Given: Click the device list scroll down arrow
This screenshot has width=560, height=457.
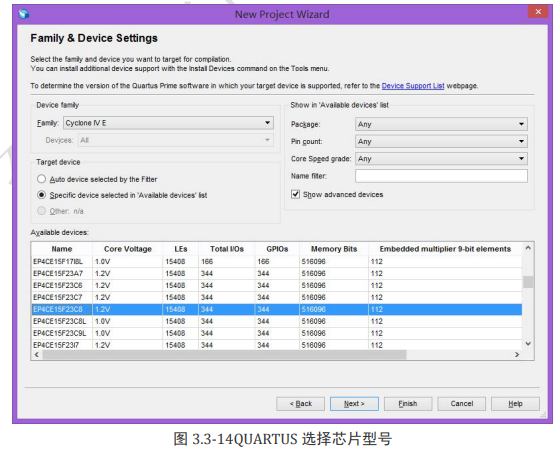Looking at the screenshot, I should click(528, 343).
